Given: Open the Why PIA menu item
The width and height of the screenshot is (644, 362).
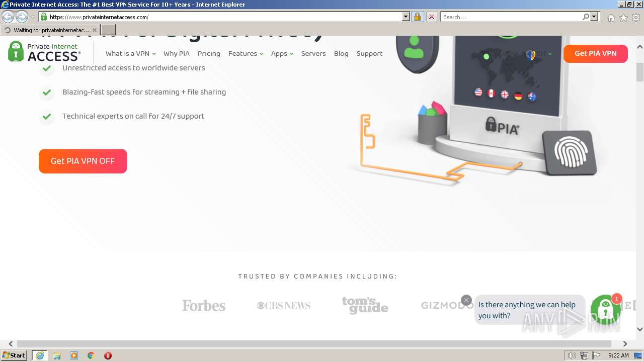Looking at the screenshot, I should coord(177,53).
